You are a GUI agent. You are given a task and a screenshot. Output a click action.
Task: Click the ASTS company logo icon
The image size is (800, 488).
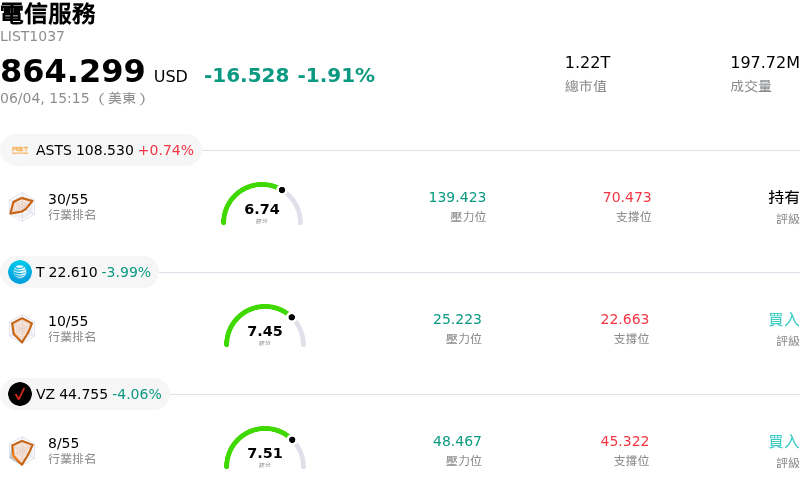20,150
